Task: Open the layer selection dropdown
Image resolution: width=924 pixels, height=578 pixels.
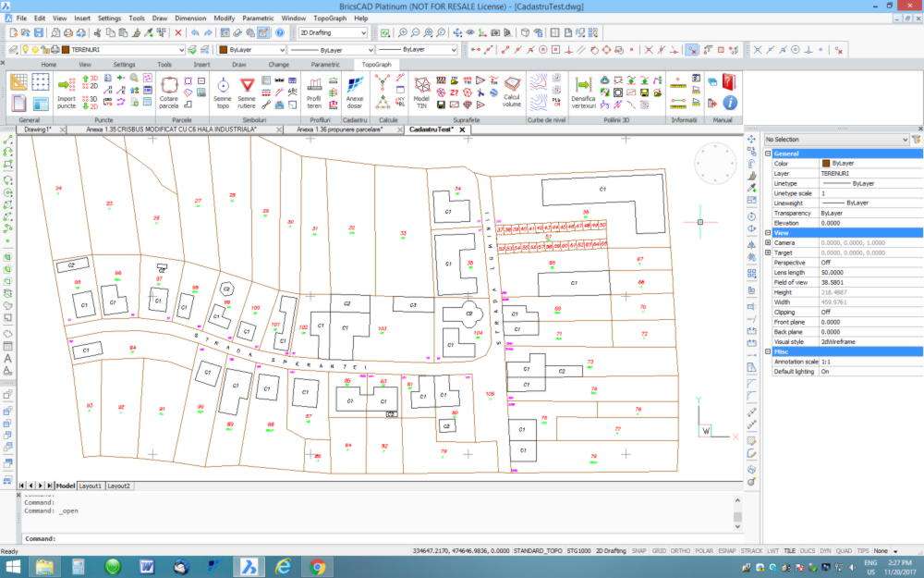Action: click(182, 49)
